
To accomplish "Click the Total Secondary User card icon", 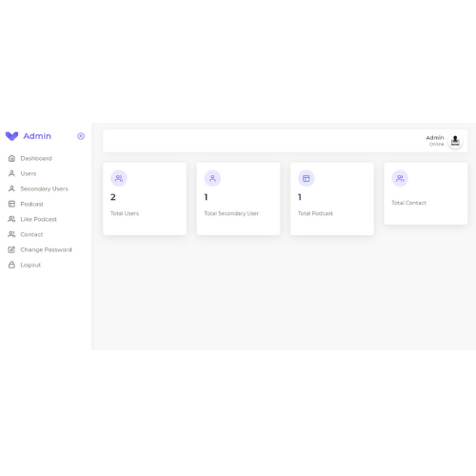I will [x=212, y=178].
